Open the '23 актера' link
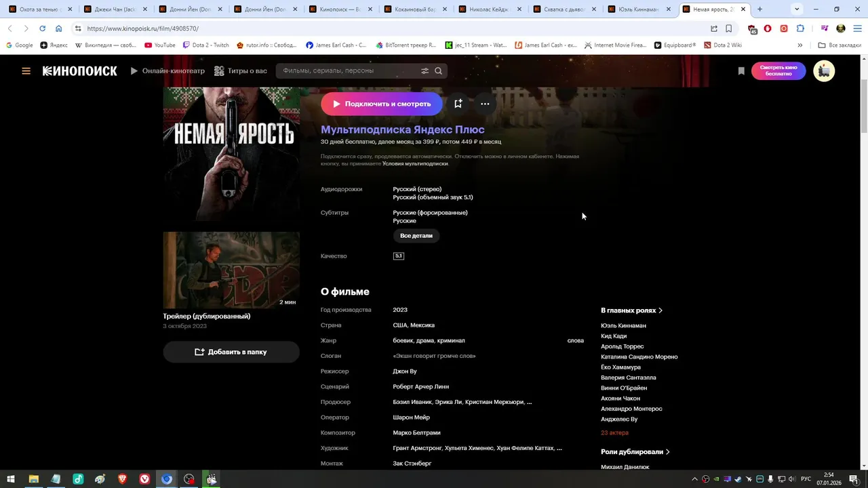The image size is (868, 488). click(614, 432)
